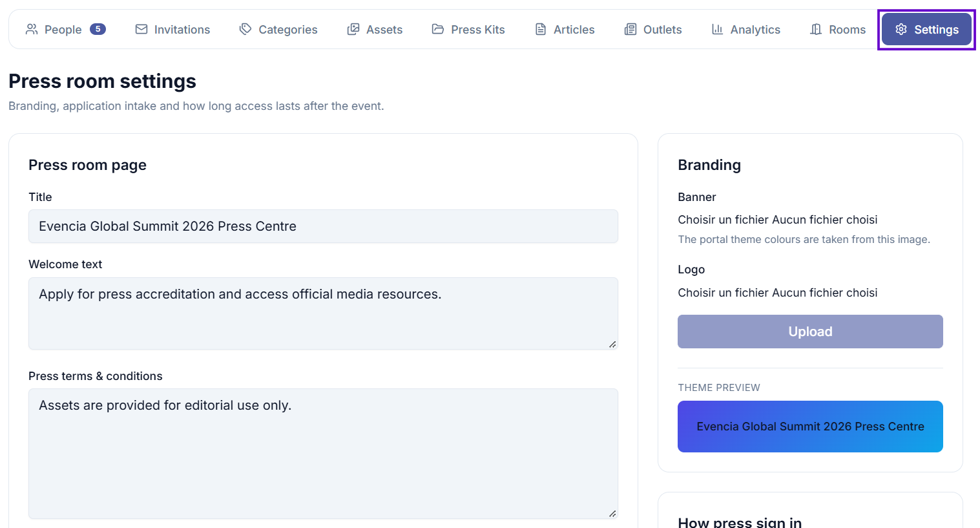Focus the Title input field
Viewport: 980px width, 528px height.
pyautogui.click(x=323, y=226)
